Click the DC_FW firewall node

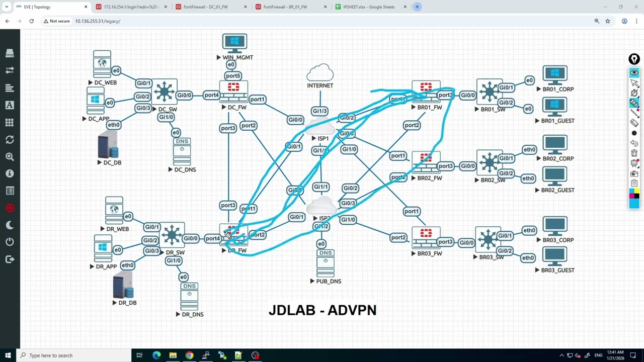click(233, 92)
